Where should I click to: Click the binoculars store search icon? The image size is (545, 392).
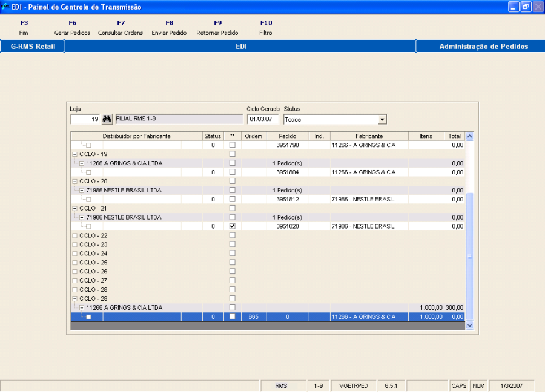[x=107, y=119]
